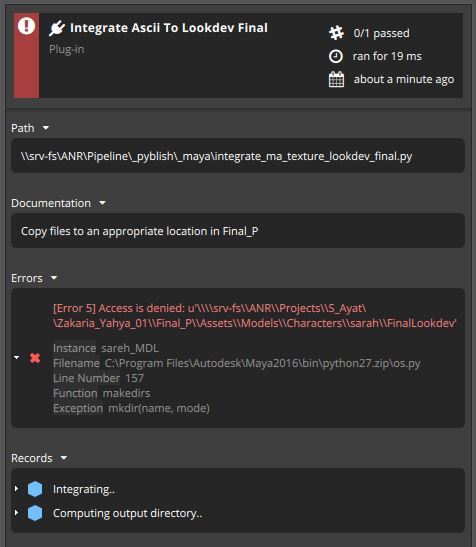Screen dimensions: 476x547
Task: Click the gear icon next to 0/1 passed
Action: [336, 33]
